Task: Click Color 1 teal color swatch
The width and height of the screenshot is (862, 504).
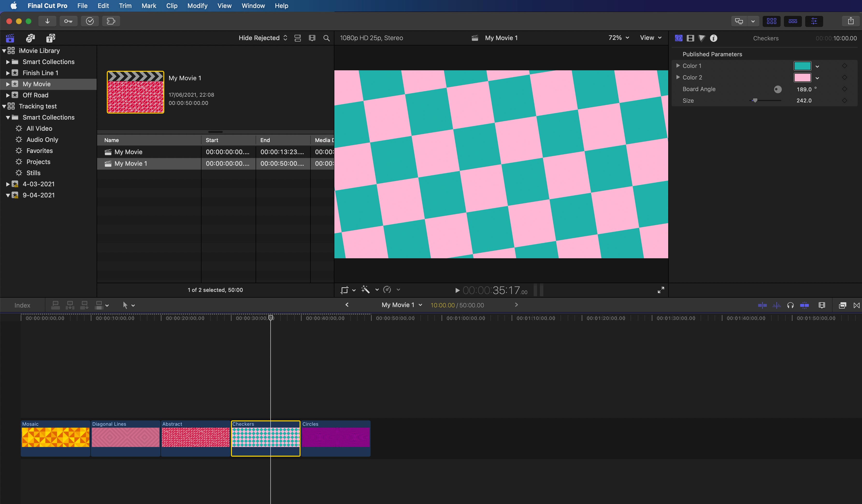Action: (802, 66)
